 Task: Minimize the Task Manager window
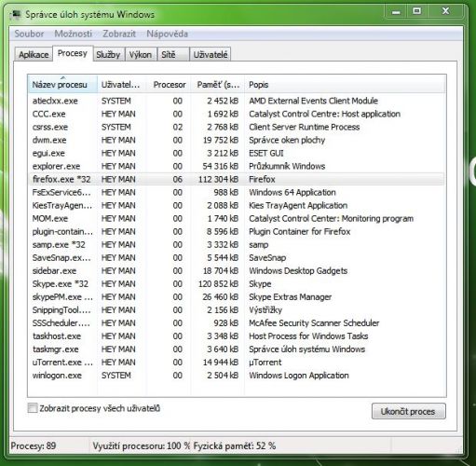point(396,12)
